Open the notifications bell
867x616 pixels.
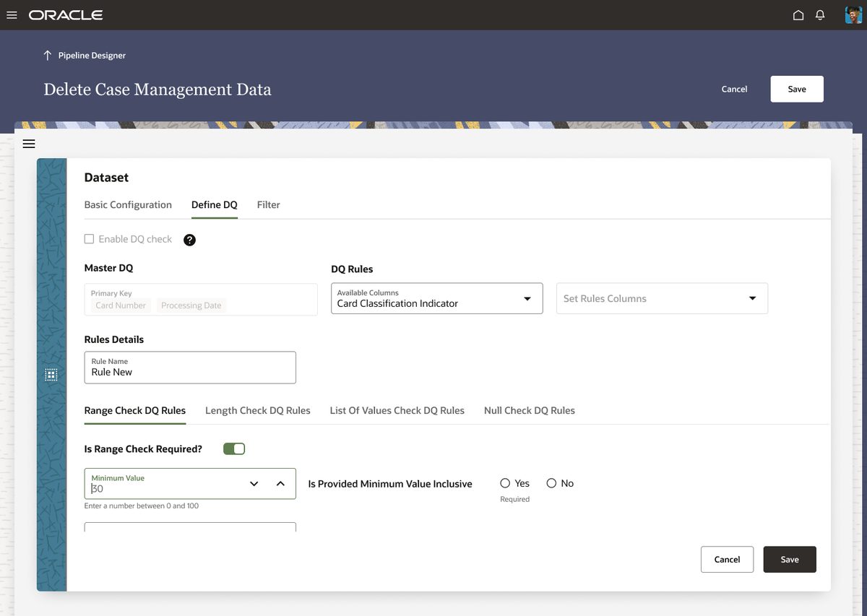tap(820, 15)
